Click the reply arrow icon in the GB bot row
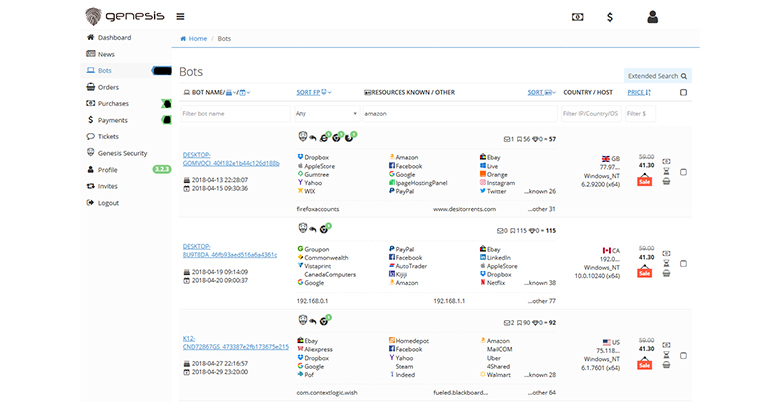The width and height of the screenshot is (780, 406). (313, 138)
